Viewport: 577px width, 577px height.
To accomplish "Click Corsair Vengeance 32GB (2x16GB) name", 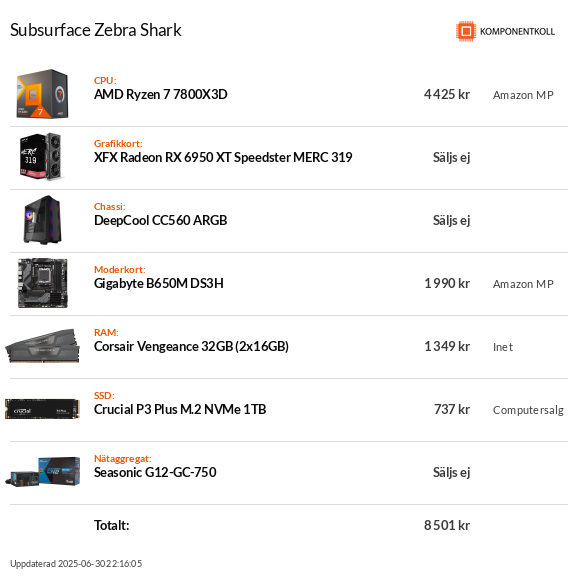I will point(191,346).
